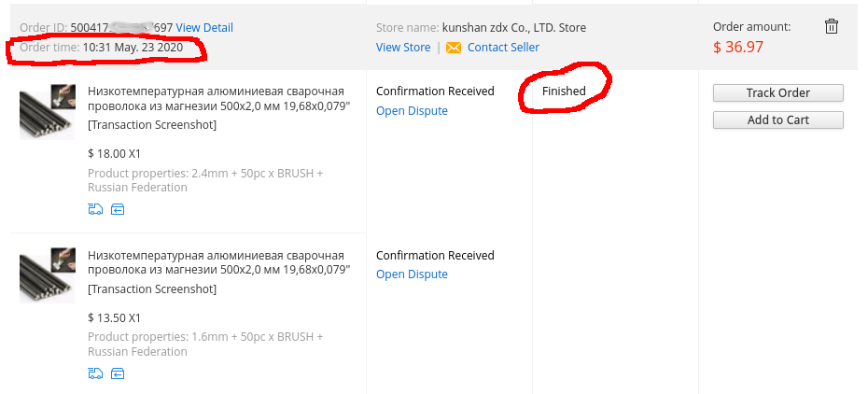Click the envelope icon beside Contact Seller
Screen dimensions: 868x394
[x=454, y=48]
